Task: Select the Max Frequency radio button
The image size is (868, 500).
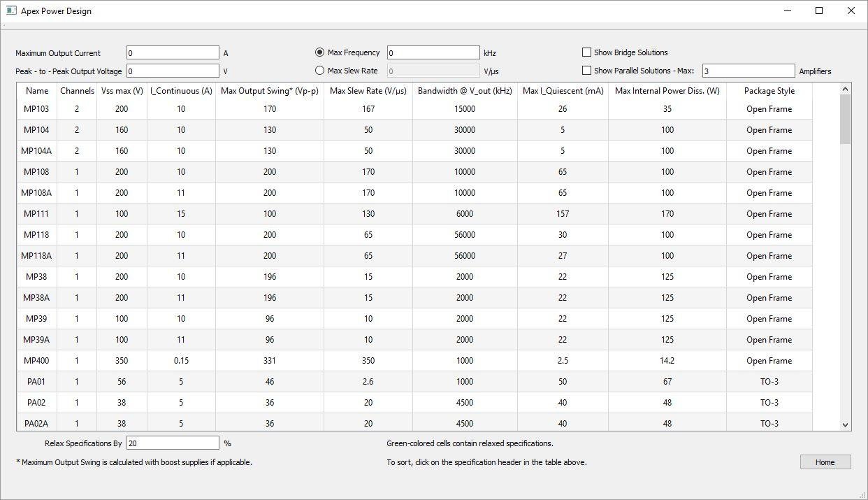Action: pyautogui.click(x=320, y=52)
